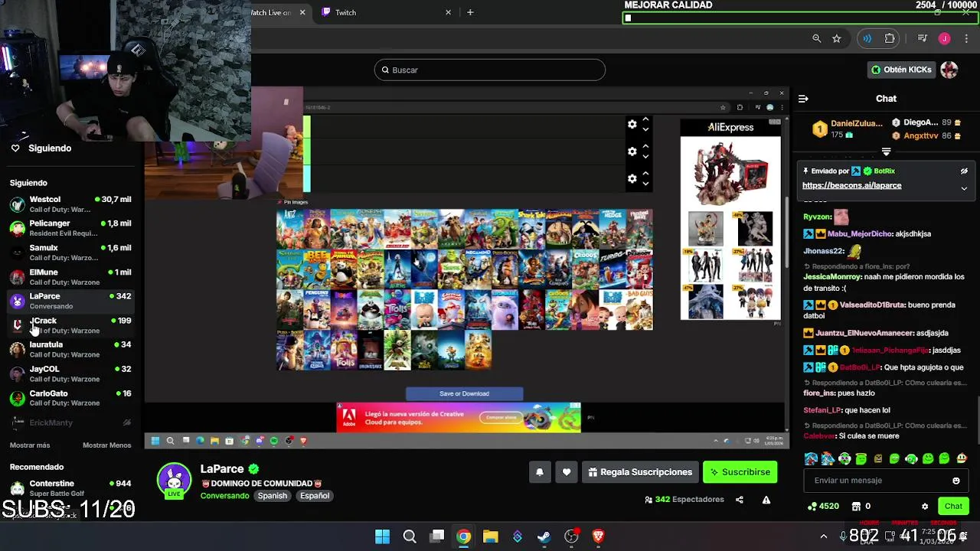Click first tier row settings gear

pos(632,125)
